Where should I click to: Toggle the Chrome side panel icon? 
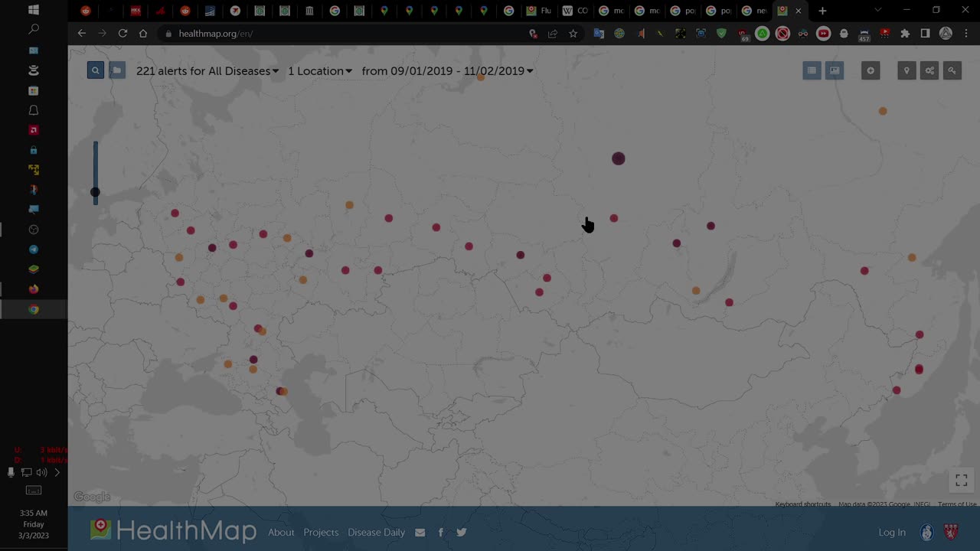click(925, 34)
